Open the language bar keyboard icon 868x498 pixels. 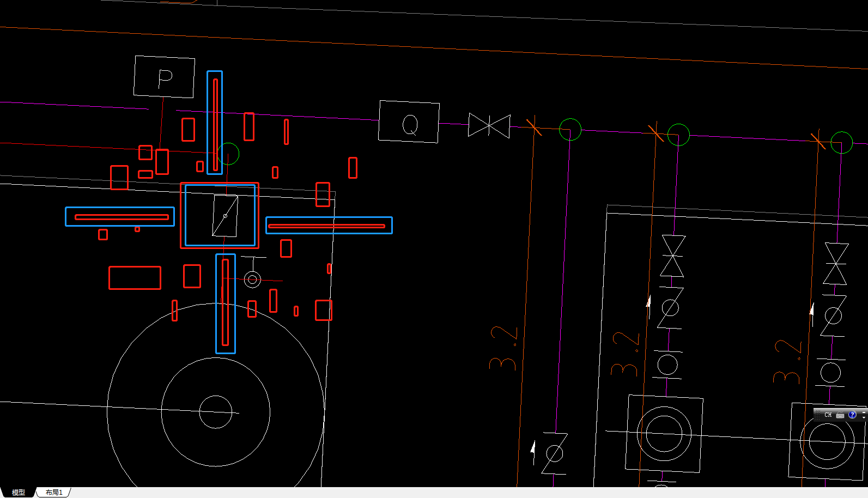pyautogui.click(x=840, y=415)
